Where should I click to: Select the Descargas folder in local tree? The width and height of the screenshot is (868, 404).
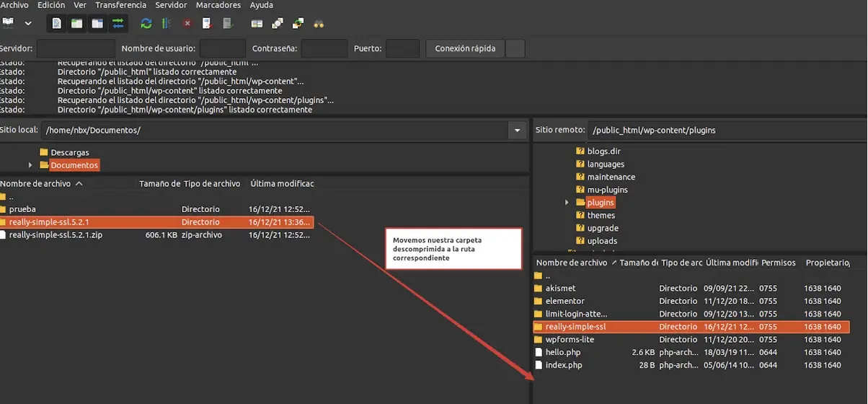(x=70, y=152)
